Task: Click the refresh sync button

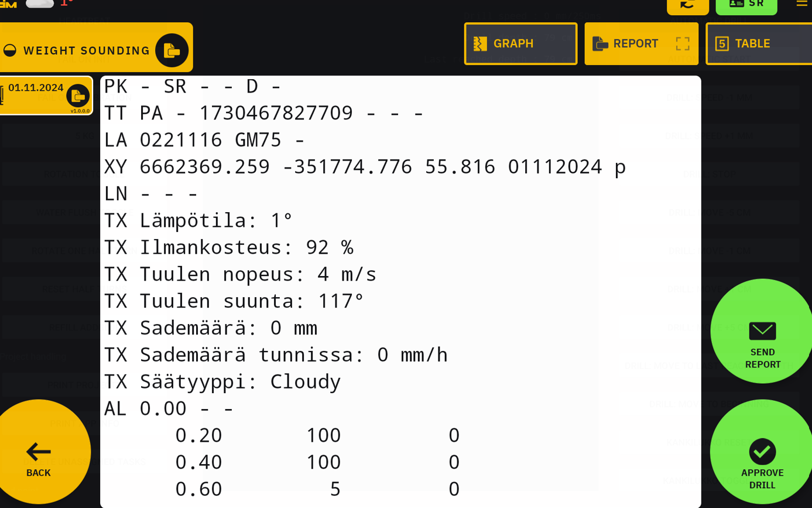Action: [688, 5]
